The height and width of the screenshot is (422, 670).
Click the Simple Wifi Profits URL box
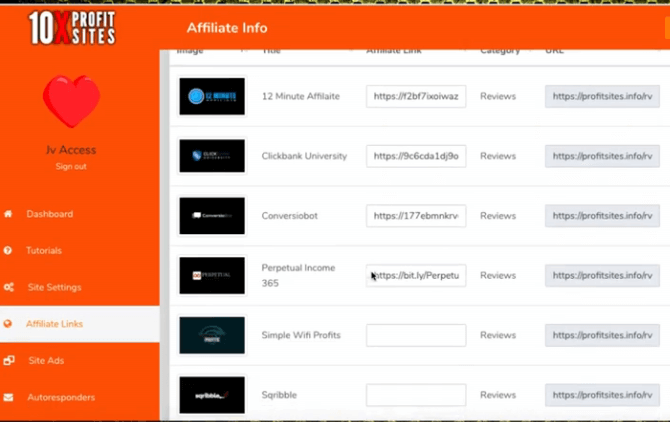[602, 335]
